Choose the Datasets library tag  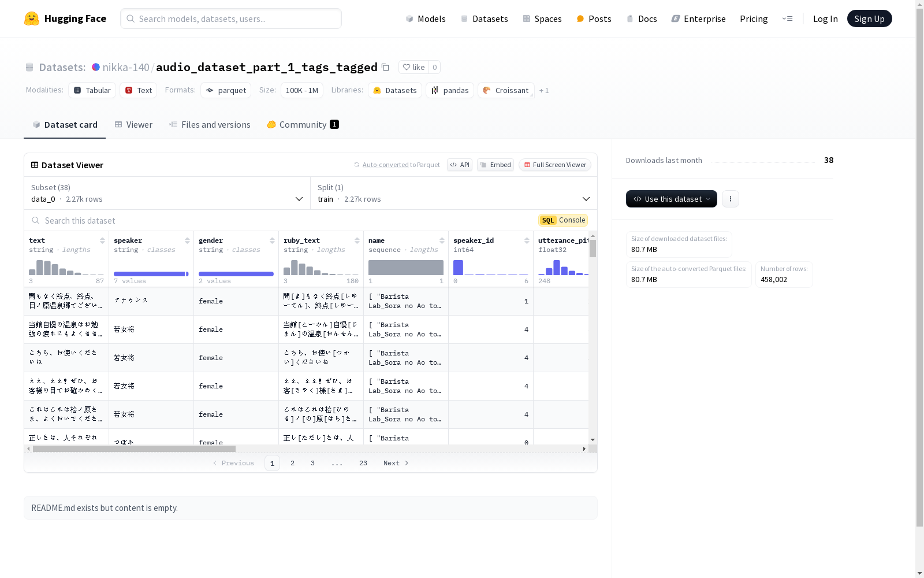395,90
